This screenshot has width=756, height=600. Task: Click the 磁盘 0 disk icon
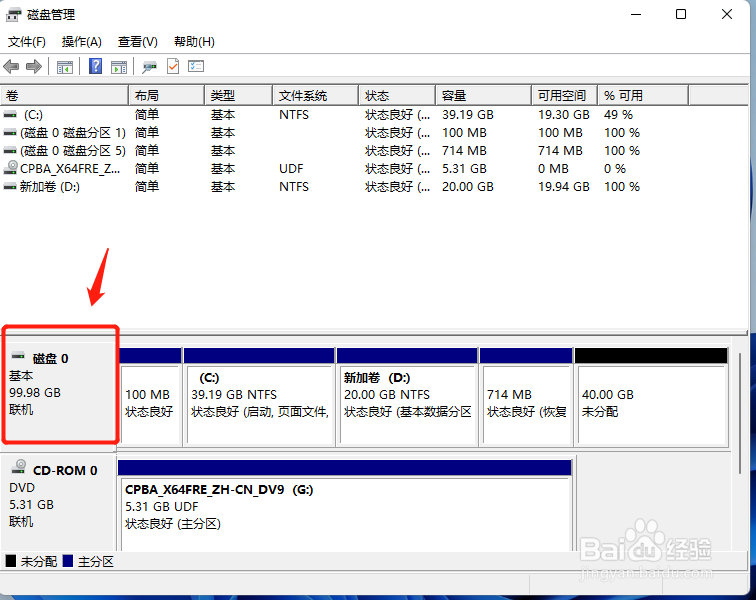click(x=18, y=356)
